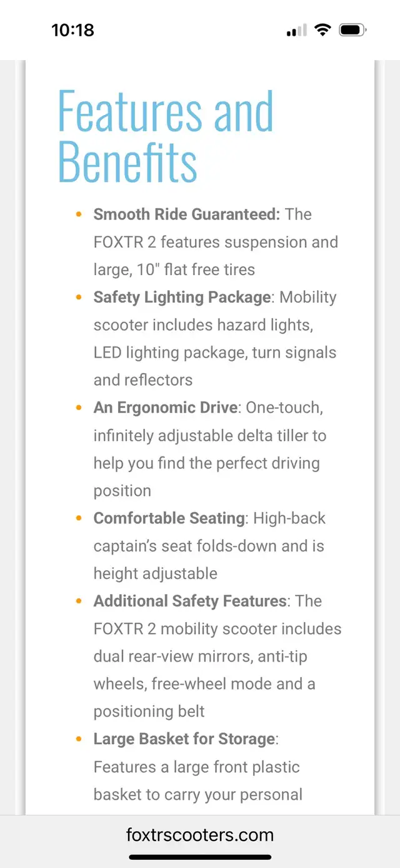
Task: Click the orange bullet beside Additional Safety Features
Action: (x=79, y=601)
